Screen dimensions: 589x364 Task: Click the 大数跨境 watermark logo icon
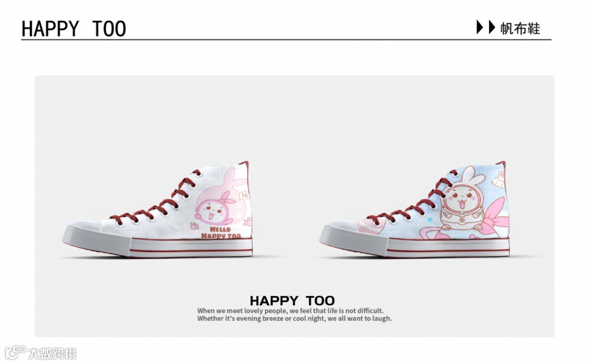(x=15, y=353)
